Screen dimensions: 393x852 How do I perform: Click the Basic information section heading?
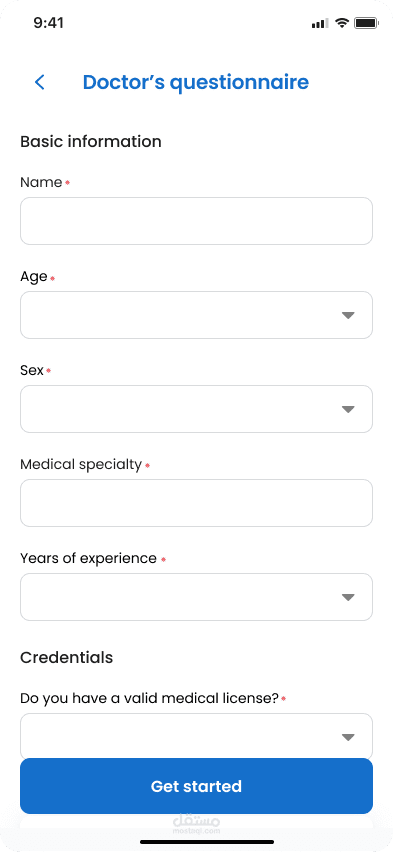[x=91, y=142]
